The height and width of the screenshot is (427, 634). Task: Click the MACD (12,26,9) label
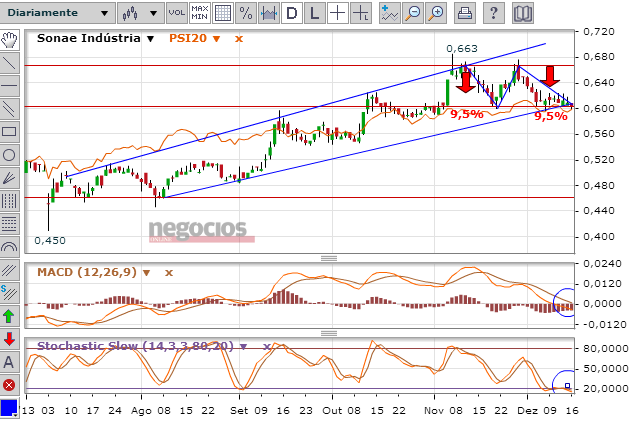click(x=87, y=272)
